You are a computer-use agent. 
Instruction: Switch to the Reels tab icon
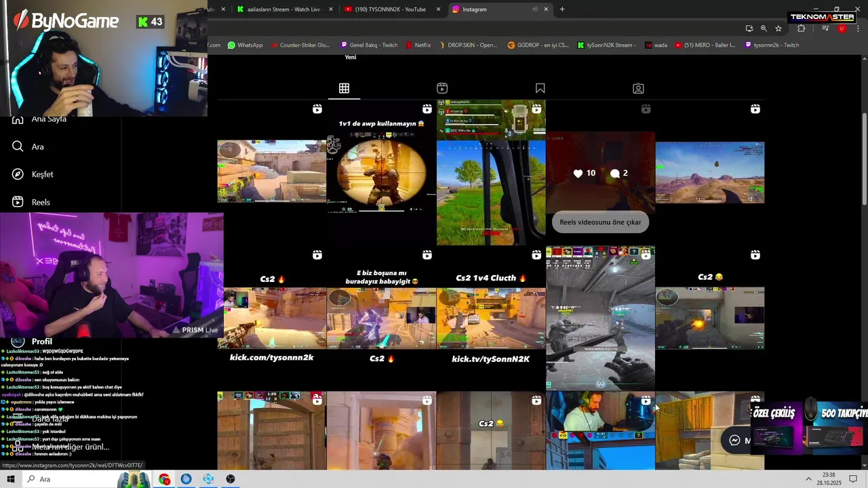click(x=442, y=88)
